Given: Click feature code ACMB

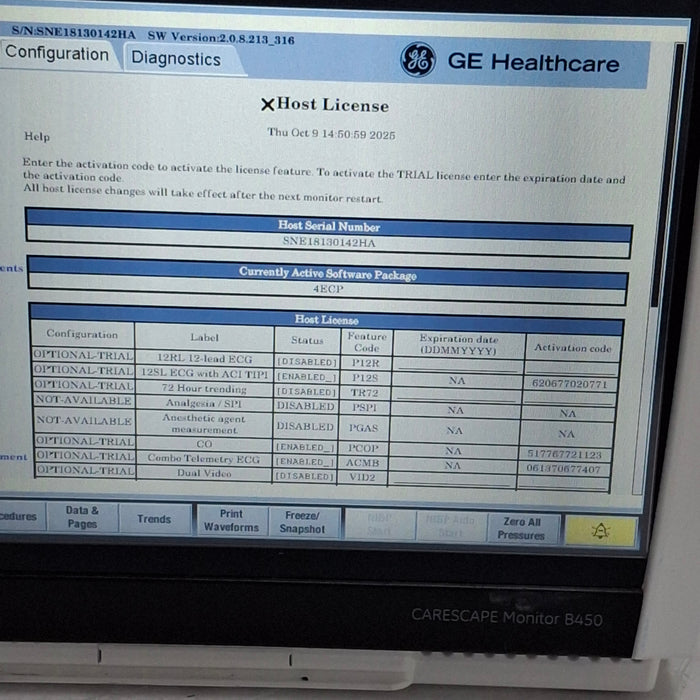Looking at the screenshot, I should (x=362, y=462).
